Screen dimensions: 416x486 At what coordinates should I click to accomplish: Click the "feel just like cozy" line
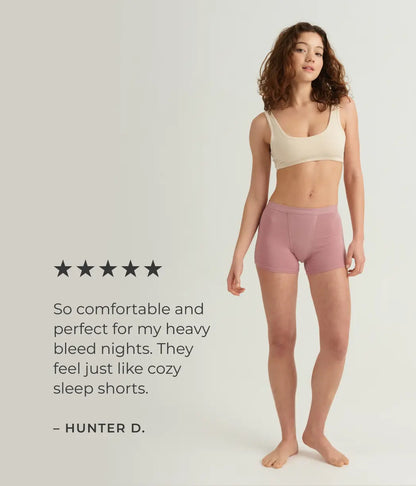tap(117, 369)
